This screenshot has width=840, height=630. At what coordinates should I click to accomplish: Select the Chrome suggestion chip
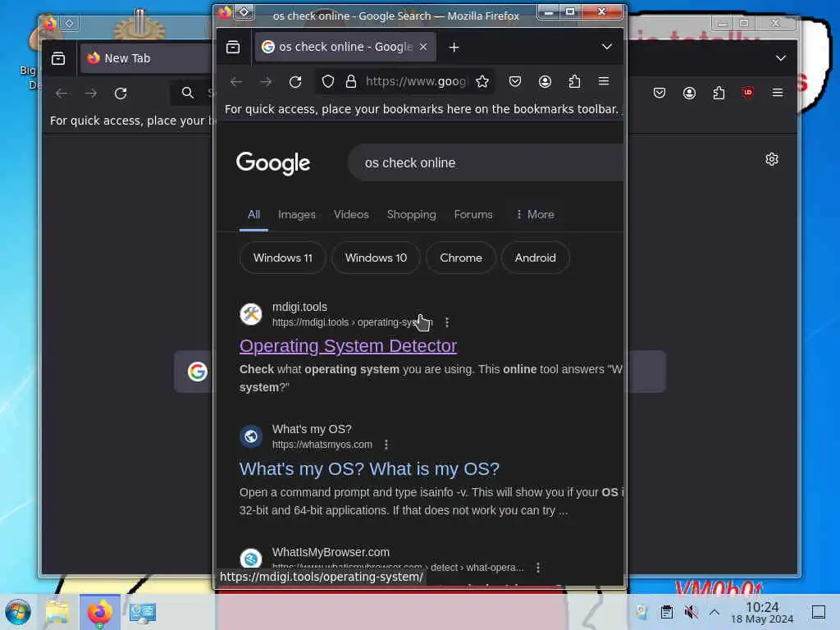(x=461, y=258)
